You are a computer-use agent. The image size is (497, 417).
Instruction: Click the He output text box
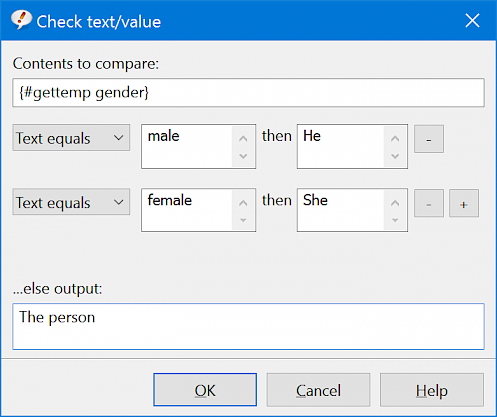352,147
